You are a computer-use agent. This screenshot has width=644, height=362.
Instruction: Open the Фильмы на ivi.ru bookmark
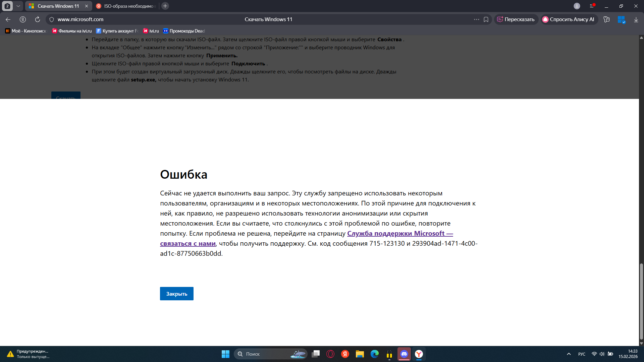[x=72, y=31]
